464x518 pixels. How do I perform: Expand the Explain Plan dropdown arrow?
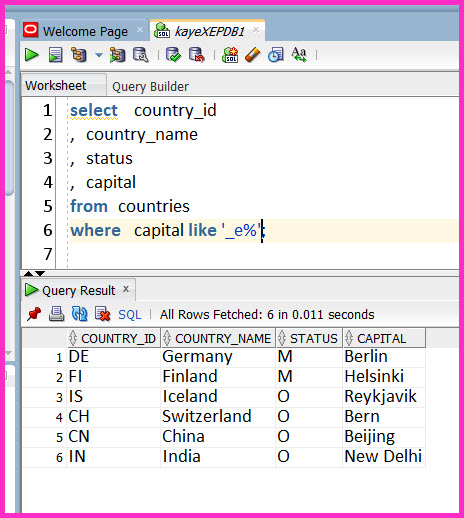pyautogui.click(x=99, y=55)
